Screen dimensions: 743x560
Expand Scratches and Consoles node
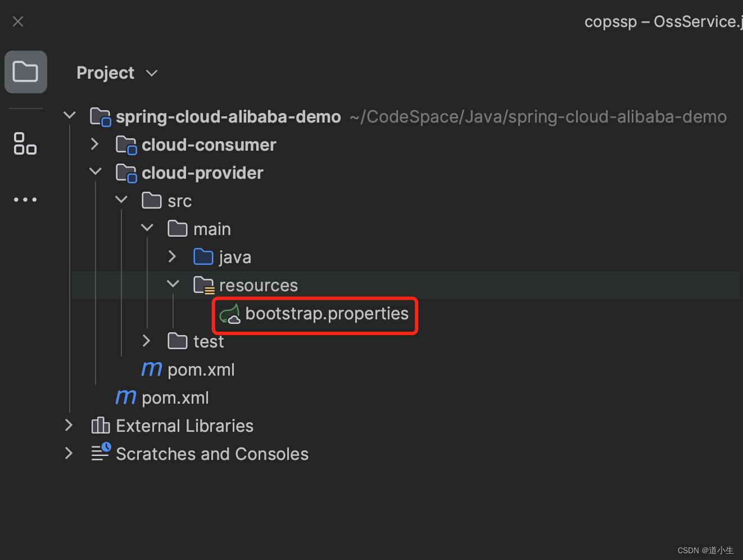pos(69,453)
